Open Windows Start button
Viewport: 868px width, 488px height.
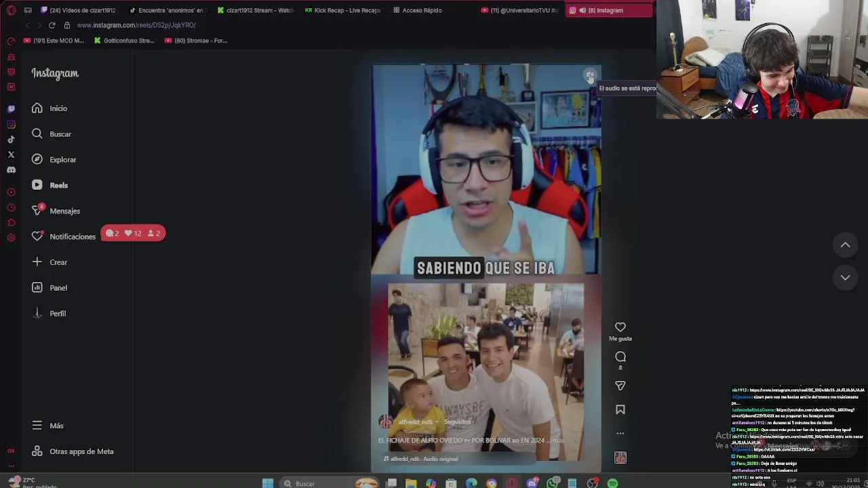[x=268, y=483]
